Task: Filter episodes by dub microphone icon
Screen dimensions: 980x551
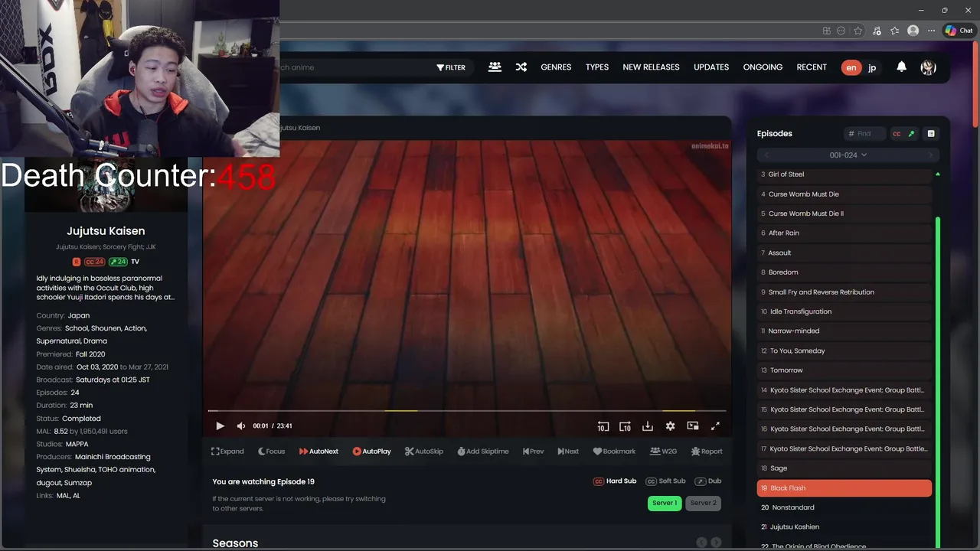Action: coord(911,134)
